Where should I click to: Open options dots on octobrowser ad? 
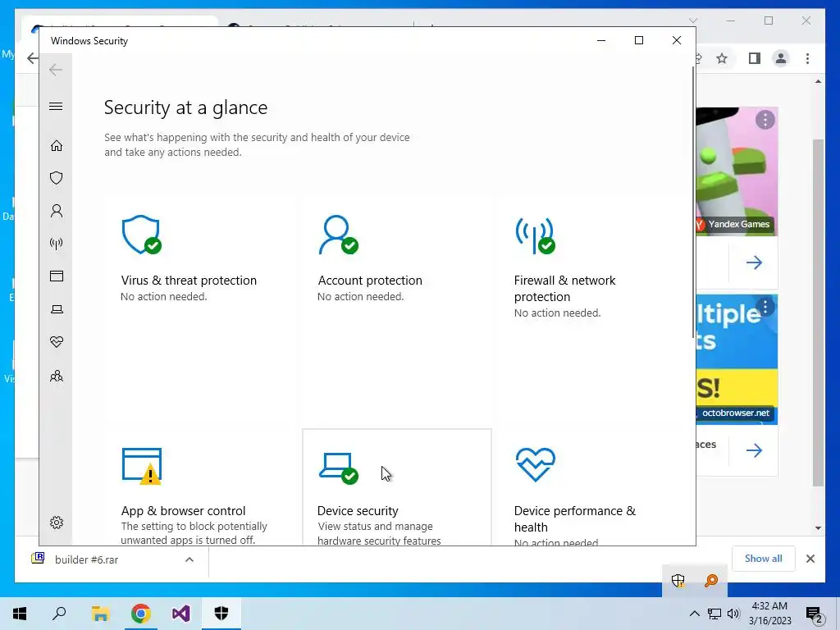(x=765, y=307)
